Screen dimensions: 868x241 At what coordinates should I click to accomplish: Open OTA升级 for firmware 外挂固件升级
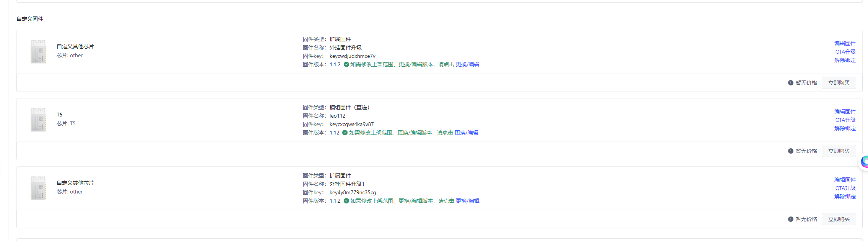pyautogui.click(x=845, y=52)
